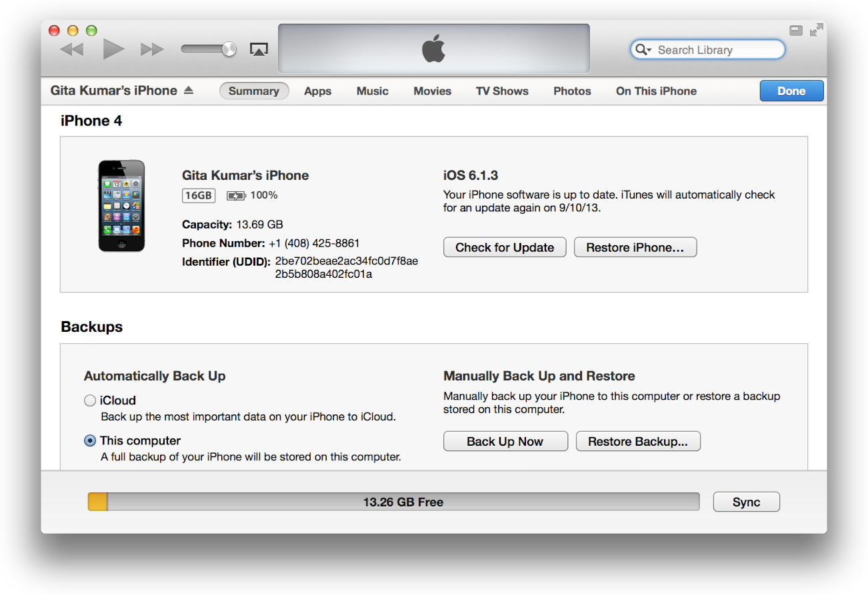Click the Capacity 13.69 GB text
868x595 pixels.
coord(233,225)
